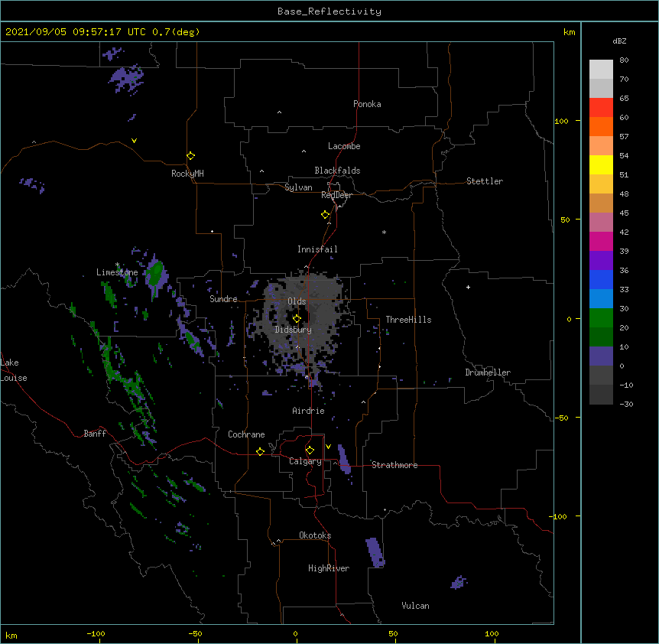The height and width of the screenshot is (644, 659).
Task: Click the red 65 dBZ color swatch
Action: point(601,107)
